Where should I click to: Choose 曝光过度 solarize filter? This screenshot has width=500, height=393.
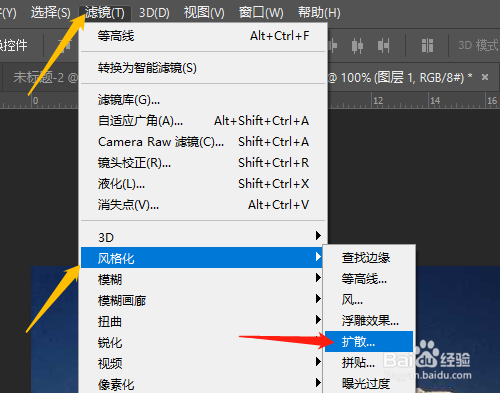click(x=369, y=383)
